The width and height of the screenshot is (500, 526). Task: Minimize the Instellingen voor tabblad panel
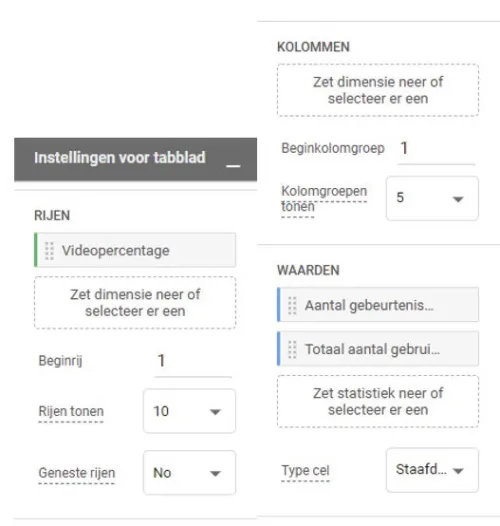(233, 165)
